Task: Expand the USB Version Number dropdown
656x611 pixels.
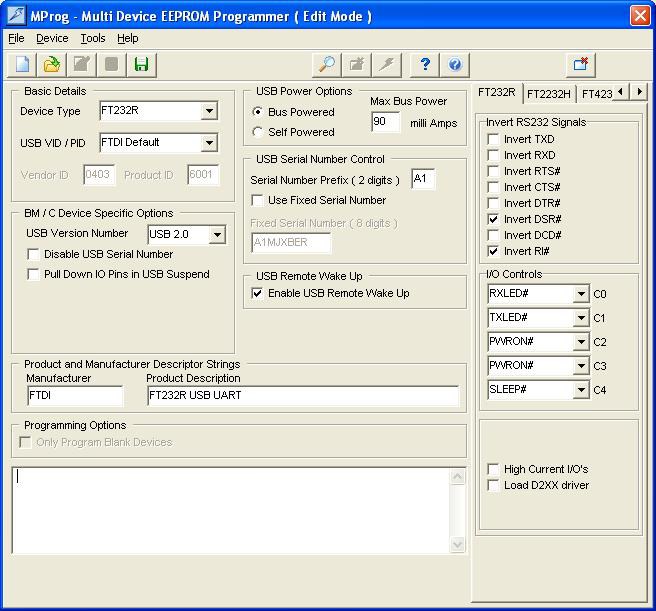Action: [217, 234]
